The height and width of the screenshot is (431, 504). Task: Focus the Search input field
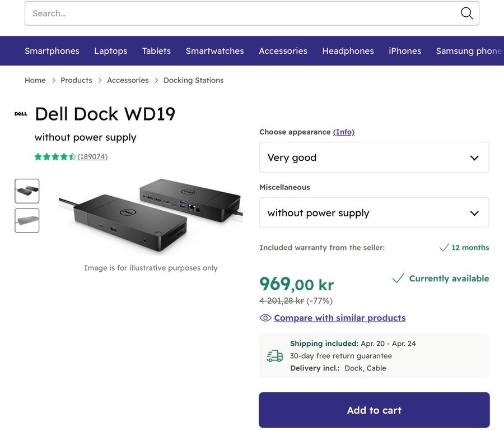[x=241, y=13]
